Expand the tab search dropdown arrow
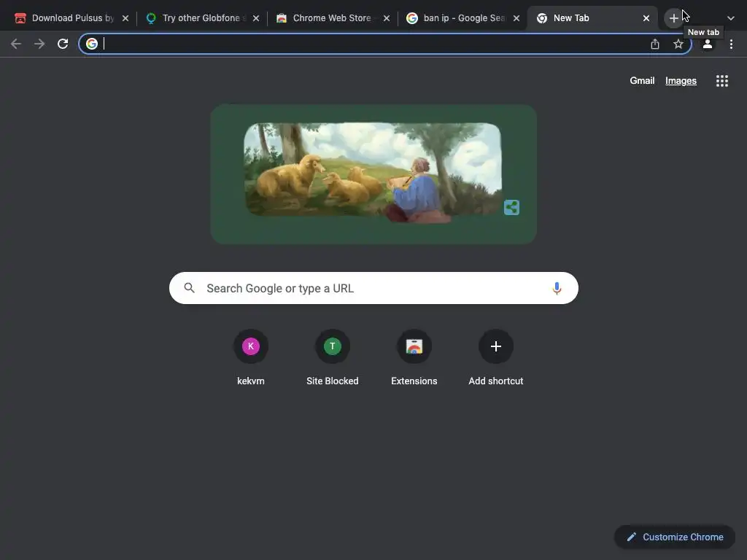This screenshot has width=747, height=560. [x=731, y=18]
